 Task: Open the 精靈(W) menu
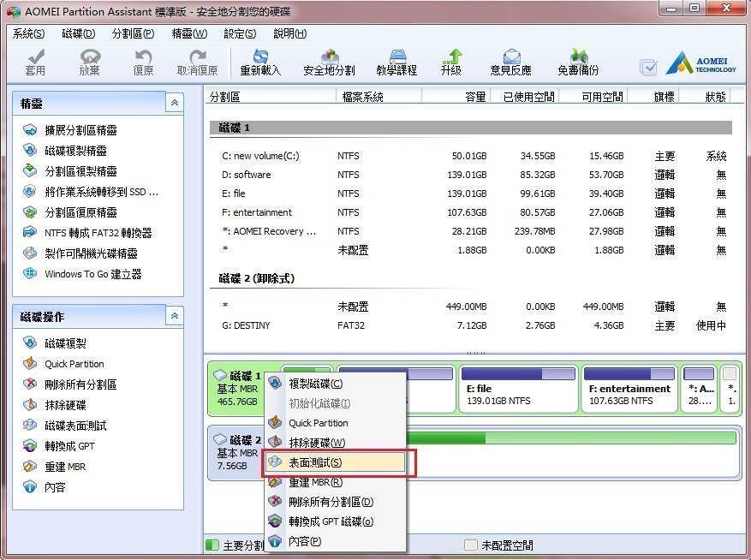click(x=189, y=33)
